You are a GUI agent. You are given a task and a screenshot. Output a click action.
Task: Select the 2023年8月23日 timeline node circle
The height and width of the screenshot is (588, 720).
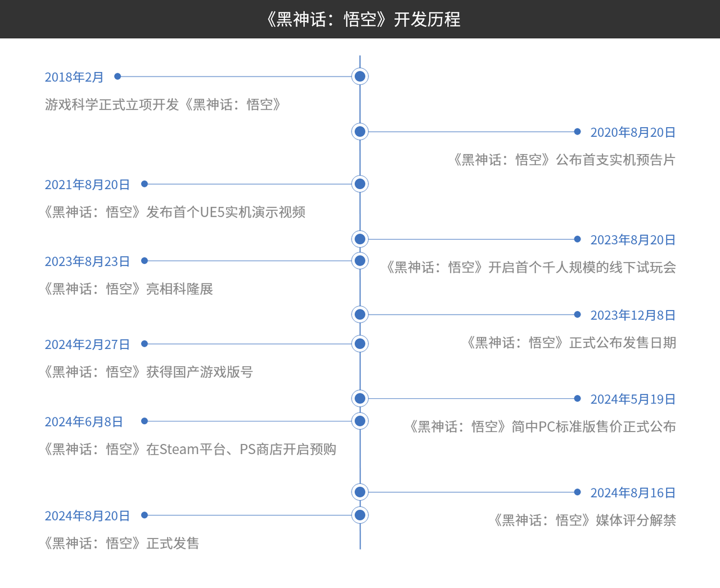[x=360, y=261]
